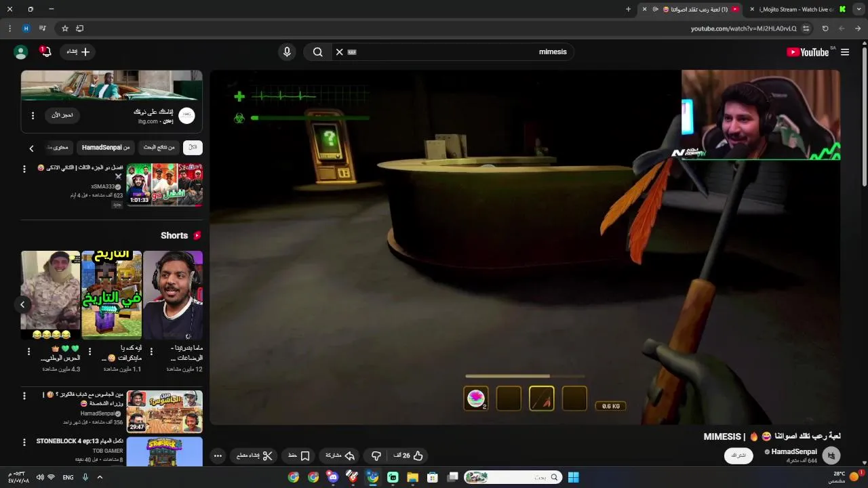
Task: Open the taskbar volume control
Action: coord(40,477)
